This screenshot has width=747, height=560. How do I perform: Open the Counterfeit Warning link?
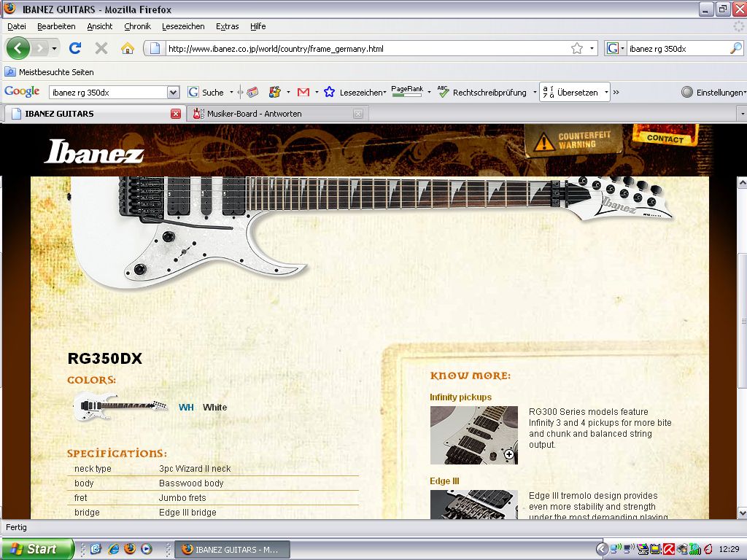pyautogui.click(x=573, y=140)
